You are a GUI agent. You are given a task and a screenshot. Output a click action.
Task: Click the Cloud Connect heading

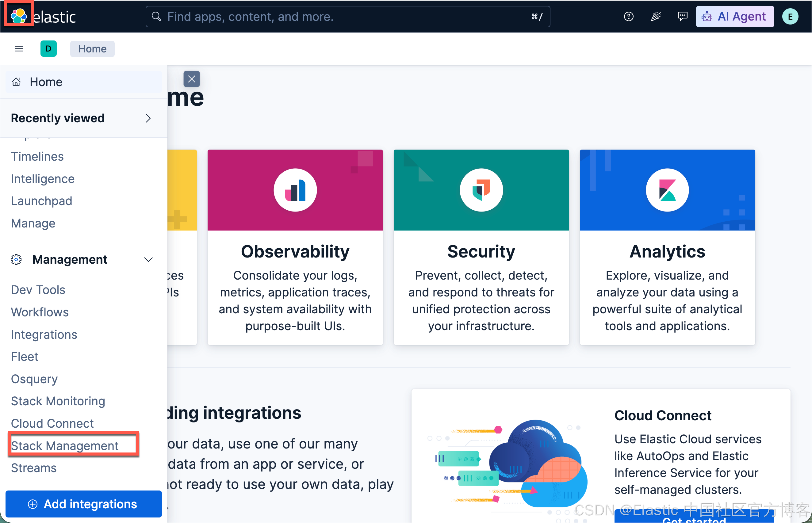tap(663, 415)
